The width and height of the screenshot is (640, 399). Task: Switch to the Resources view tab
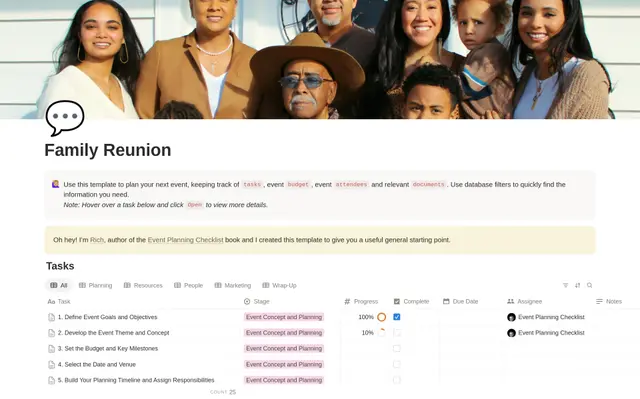point(143,285)
